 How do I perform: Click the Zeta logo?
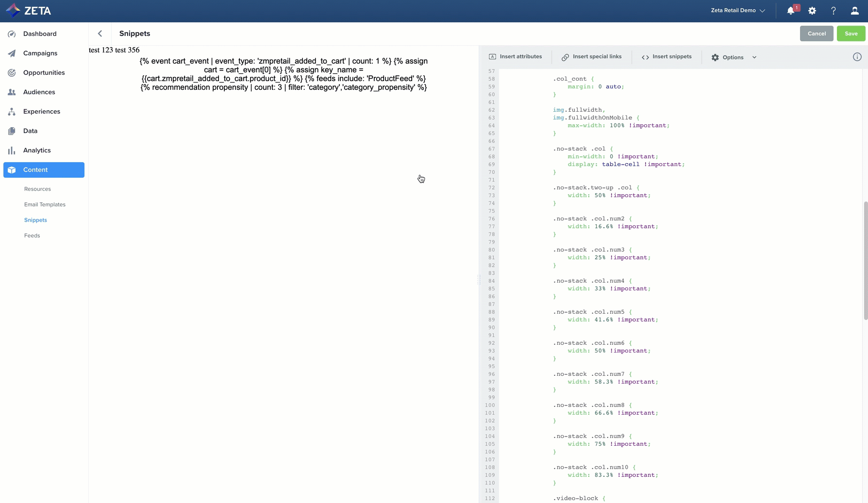tap(28, 10)
